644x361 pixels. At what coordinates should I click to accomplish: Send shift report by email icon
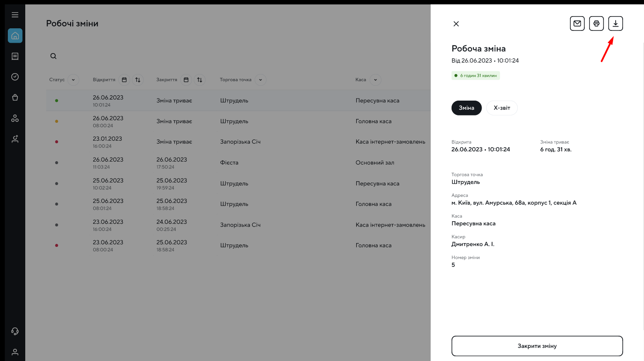tap(577, 24)
